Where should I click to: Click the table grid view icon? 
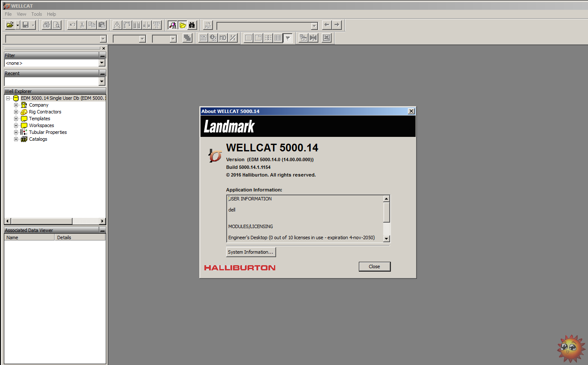tap(278, 38)
